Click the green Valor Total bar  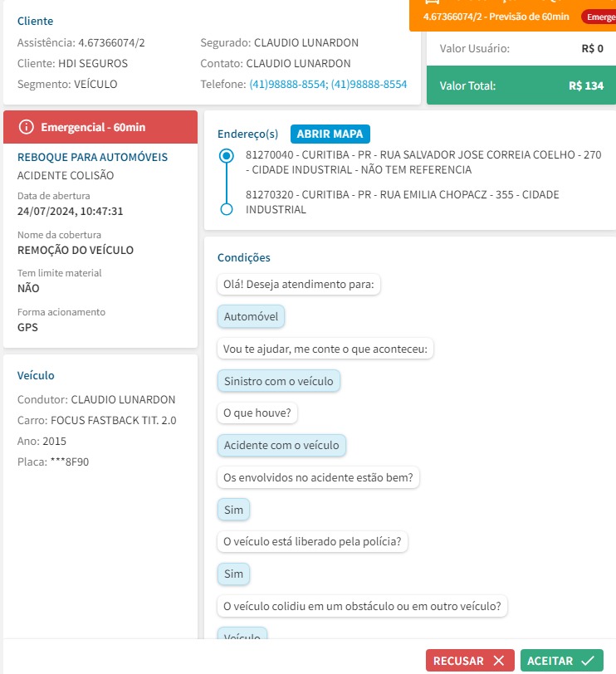click(x=521, y=85)
